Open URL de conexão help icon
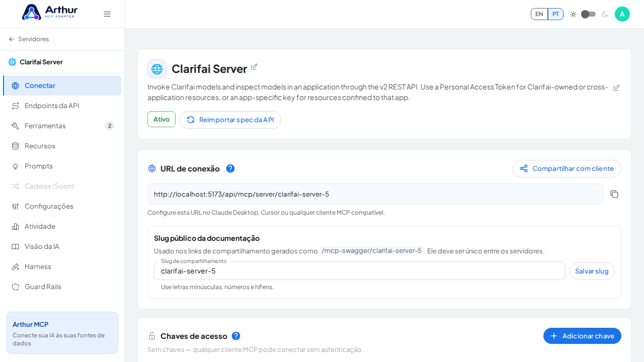 coord(230,168)
